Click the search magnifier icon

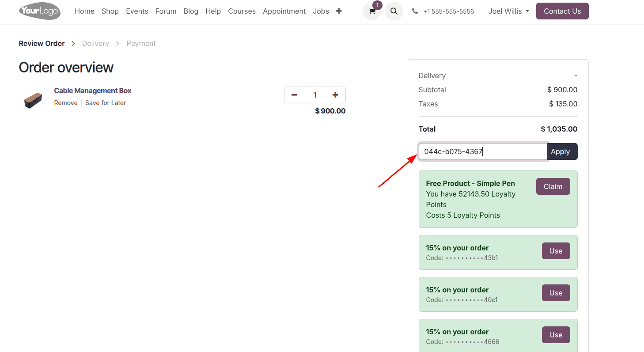click(x=394, y=11)
